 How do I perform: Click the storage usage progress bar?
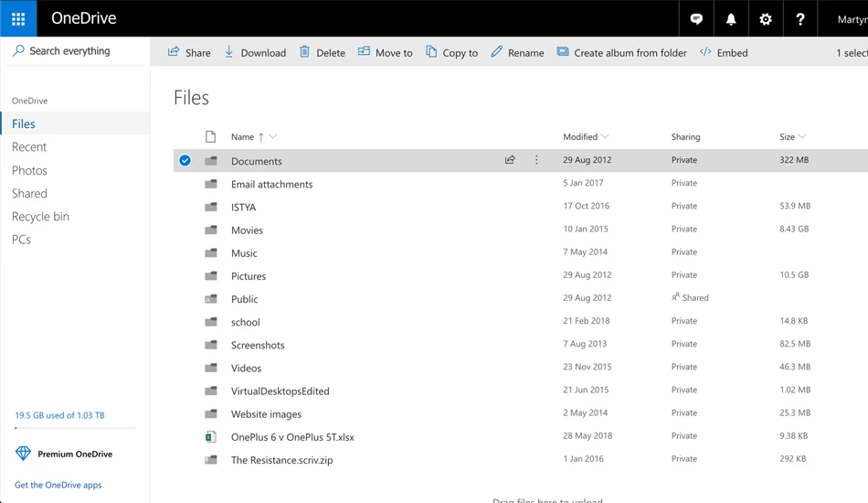click(75, 428)
